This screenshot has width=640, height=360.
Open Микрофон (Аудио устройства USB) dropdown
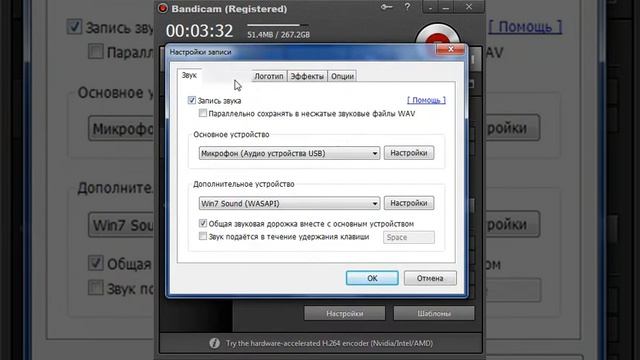click(289, 153)
